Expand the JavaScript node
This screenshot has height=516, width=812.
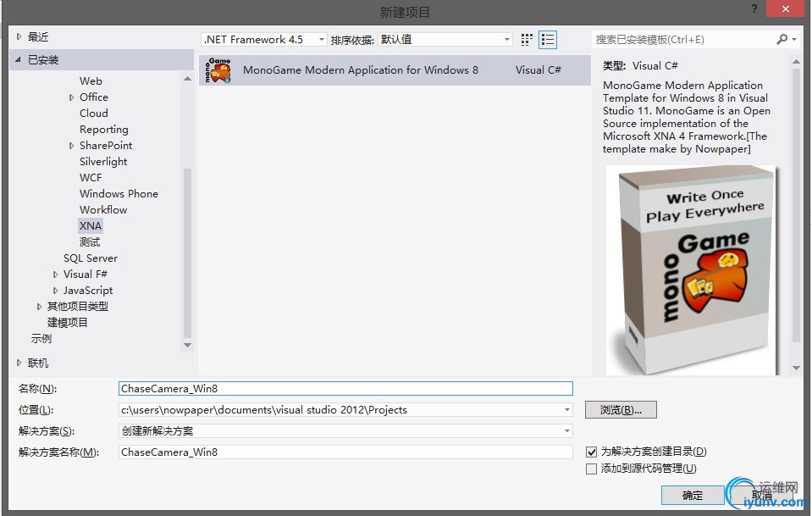point(55,291)
